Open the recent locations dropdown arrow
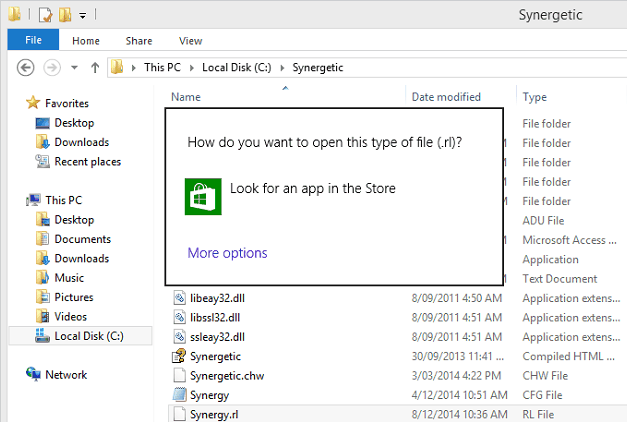 point(74,68)
